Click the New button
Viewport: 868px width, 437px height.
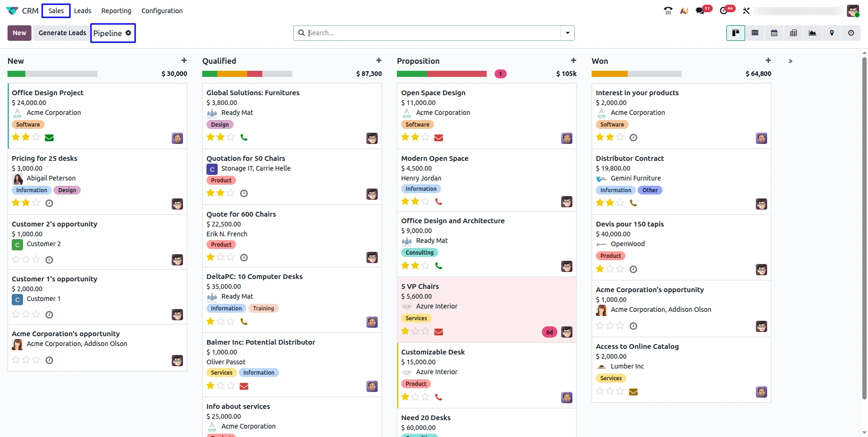click(19, 33)
